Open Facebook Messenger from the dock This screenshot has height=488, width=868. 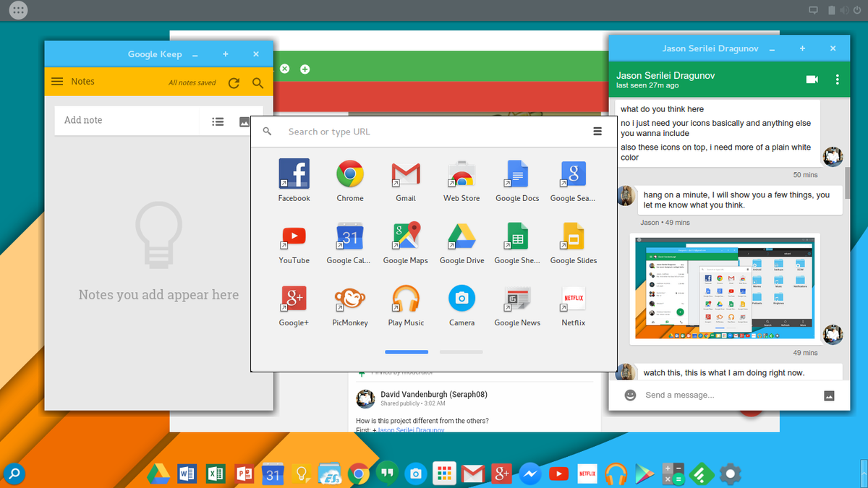point(530,474)
